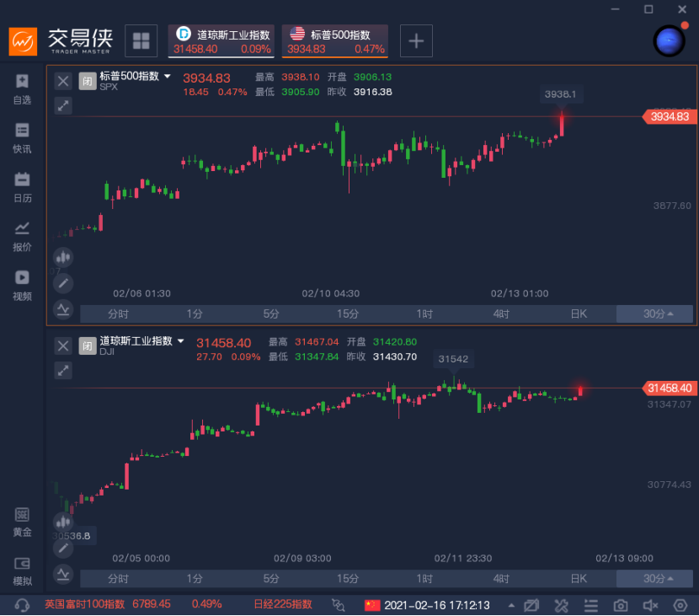This screenshot has height=616, width=699.
Task: Click the 31458.40 current price label
Action: 670,388
